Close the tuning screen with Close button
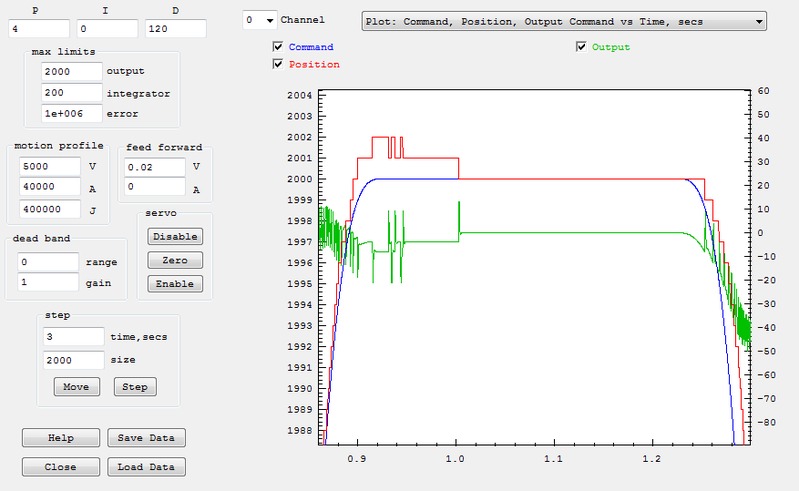Viewport: 799px width, 491px height. pos(61,467)
